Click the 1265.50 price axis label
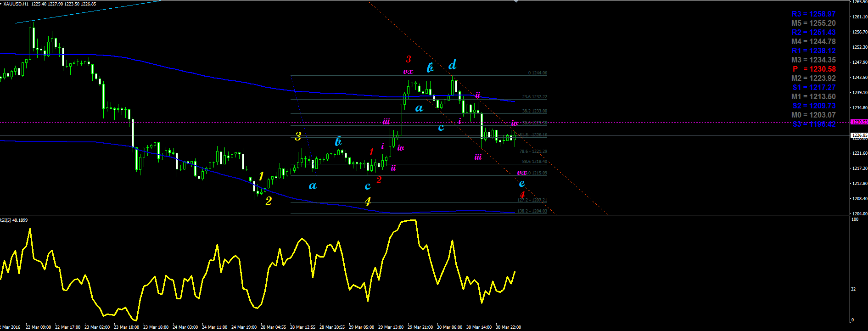The image size is (868, 331). pos(859,2)
